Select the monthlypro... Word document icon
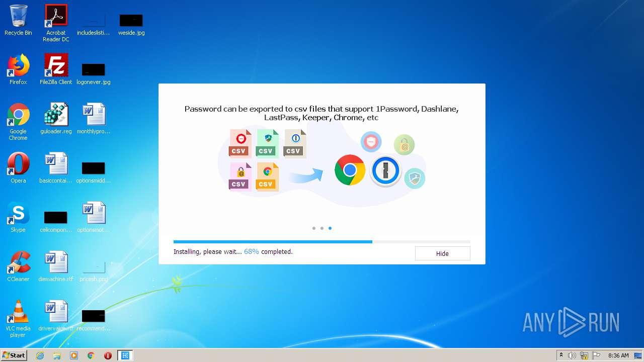 pyautogui.click(x=94, y=119)
